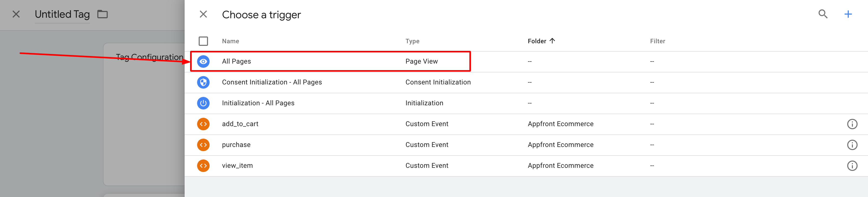Click the search magnifier icon
The height and width of the screenshot is (197, 868).
coord(823,14)
